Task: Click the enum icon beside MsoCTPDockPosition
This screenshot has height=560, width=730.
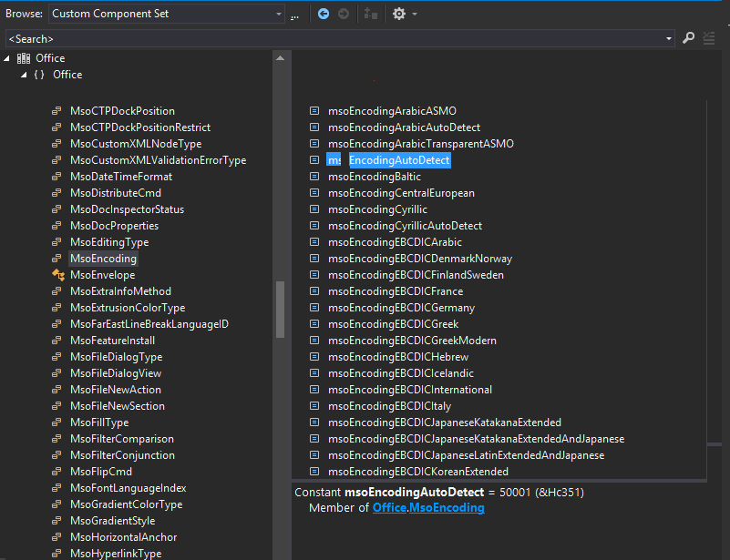Action: [x=57, y=111]
